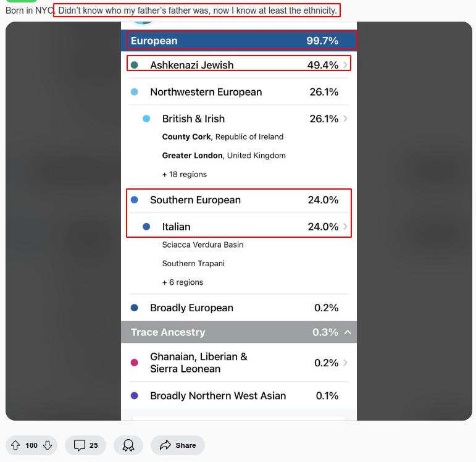The image size is (476, 462).
Task: Click the pink Ghanaian ancestry dot
Action: 135,363
